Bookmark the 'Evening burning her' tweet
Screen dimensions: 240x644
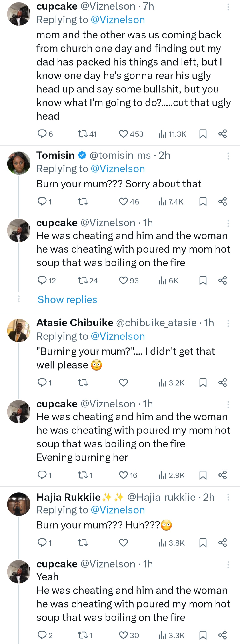[x=203, y=475]
